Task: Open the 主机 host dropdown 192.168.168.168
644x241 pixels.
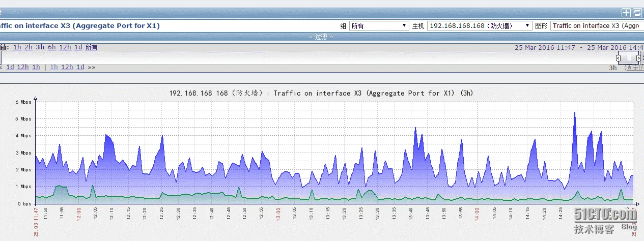Action: click(x=480, y=26)
